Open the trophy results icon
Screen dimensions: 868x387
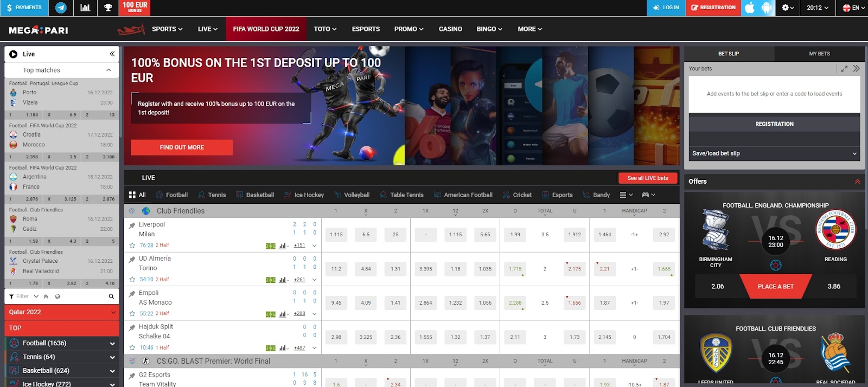point(108,8)
